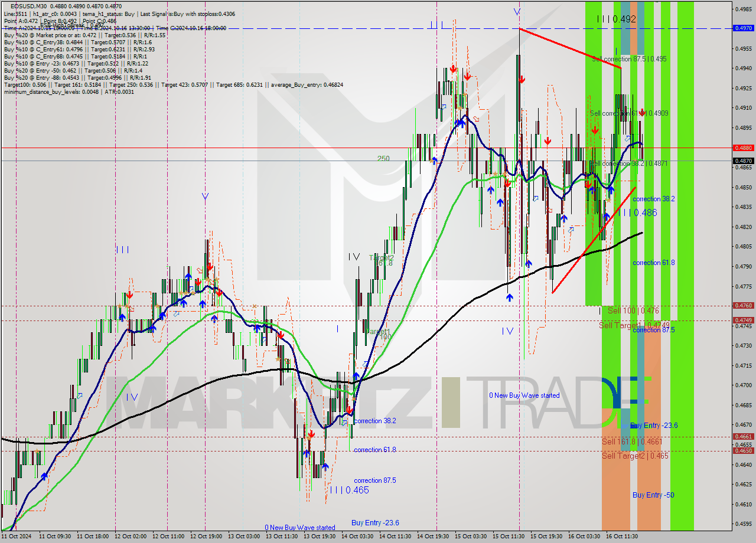
Task: Click the 'minimum_distance_buy_levels' info line
Action: click(70, 92)
